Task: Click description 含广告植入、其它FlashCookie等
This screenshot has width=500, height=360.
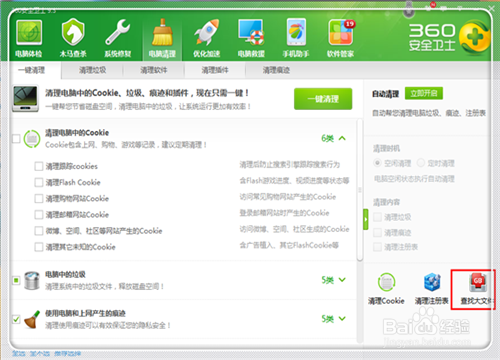Action: pos(289,245)
